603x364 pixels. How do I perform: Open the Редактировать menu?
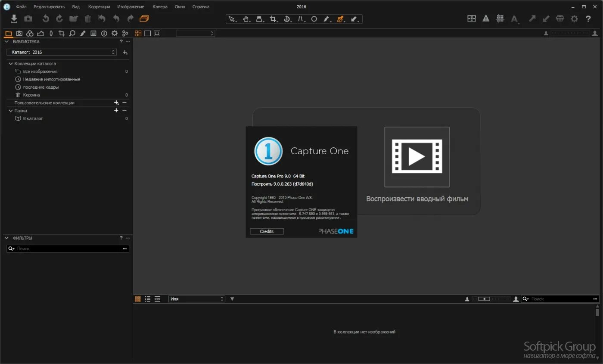click(x=49, y=7)
